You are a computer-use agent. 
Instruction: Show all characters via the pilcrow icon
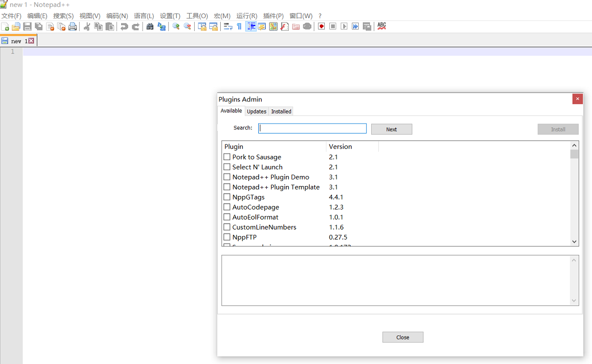[x=239, y=26]
